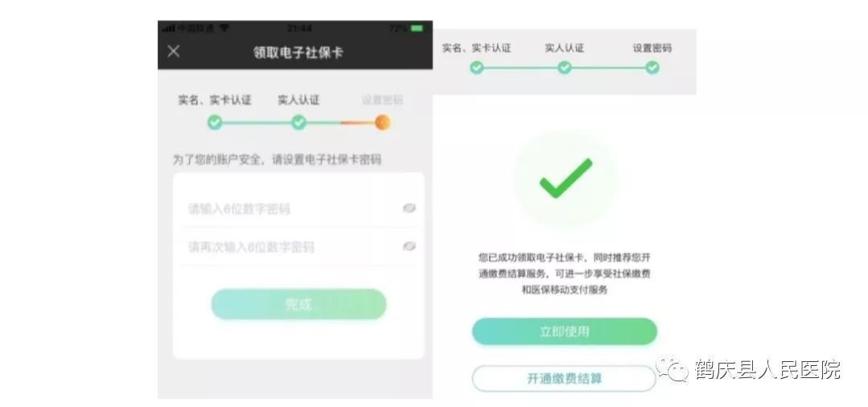Tap the 立即使用 button
The image size is (868, 407).
[565, 331]
